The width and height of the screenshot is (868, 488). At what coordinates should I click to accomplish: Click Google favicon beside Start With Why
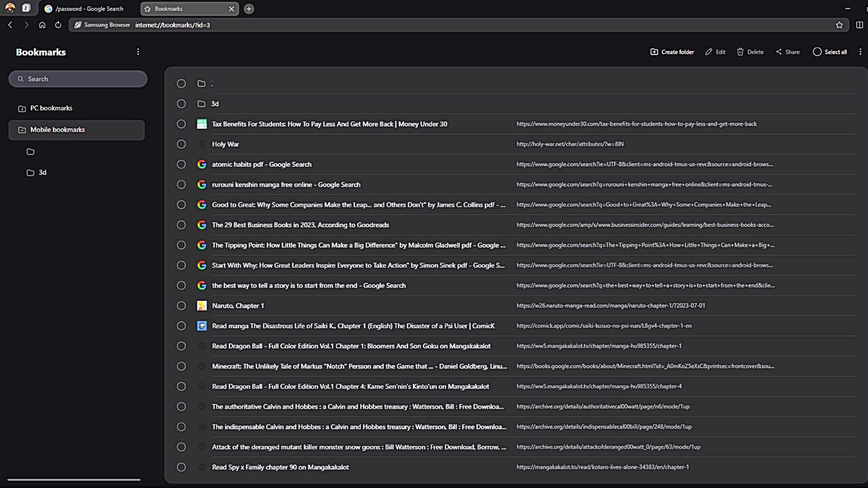(x=201, y=265)
